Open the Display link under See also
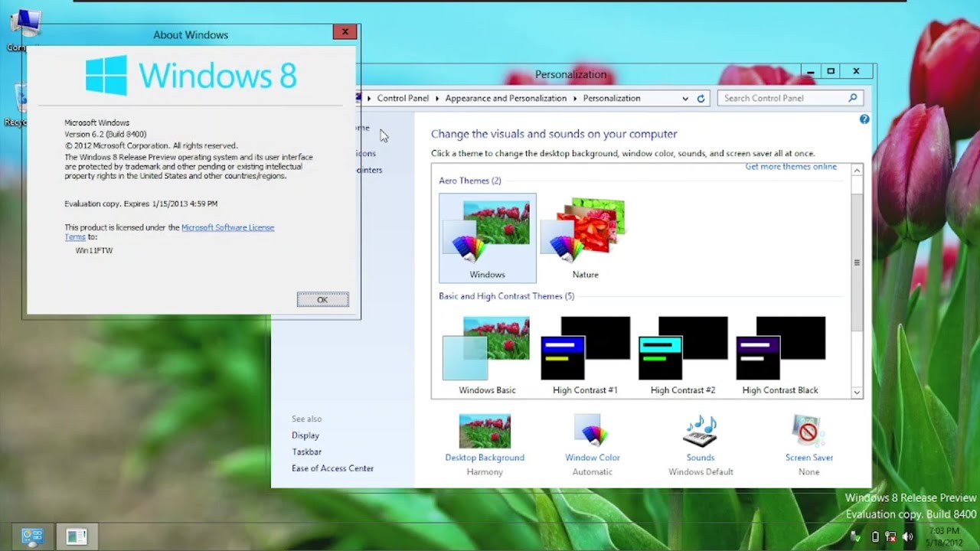 pyautogui.click(x=305, y=435)
